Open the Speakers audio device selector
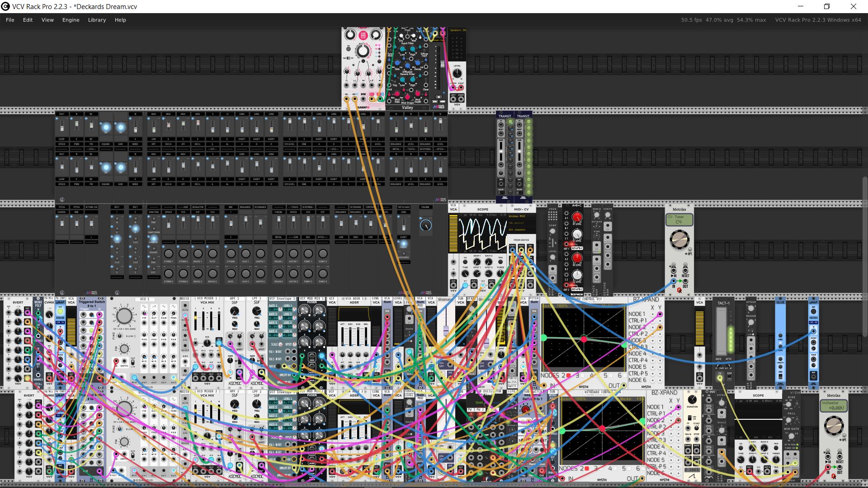 pyautogui.click(x=457, y=30)
